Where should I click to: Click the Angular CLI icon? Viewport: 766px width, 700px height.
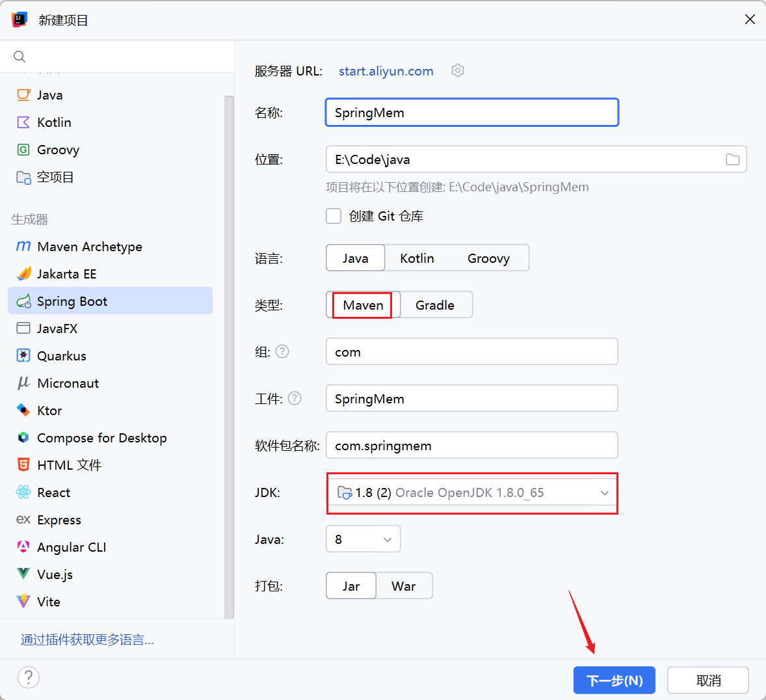click(x=23, y=546)
